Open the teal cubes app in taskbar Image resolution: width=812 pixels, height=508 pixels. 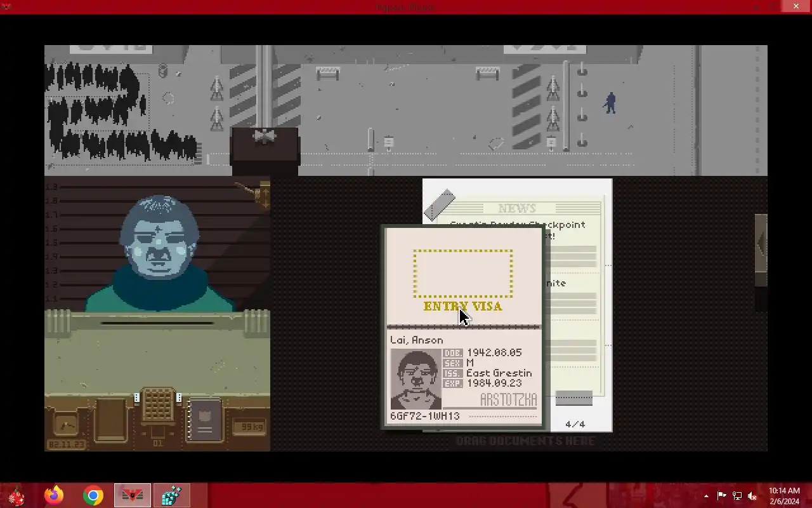(x=171, y=495)
